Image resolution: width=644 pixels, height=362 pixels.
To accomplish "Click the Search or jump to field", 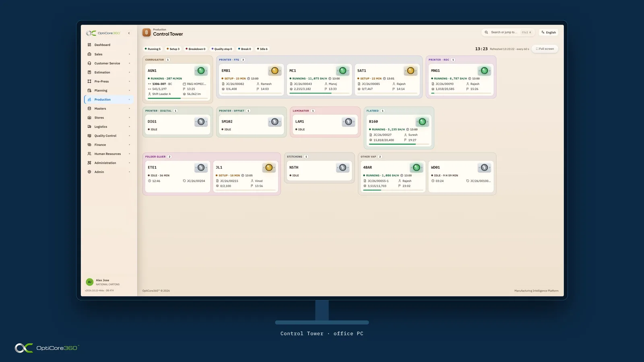I will [x=508, y=32].
